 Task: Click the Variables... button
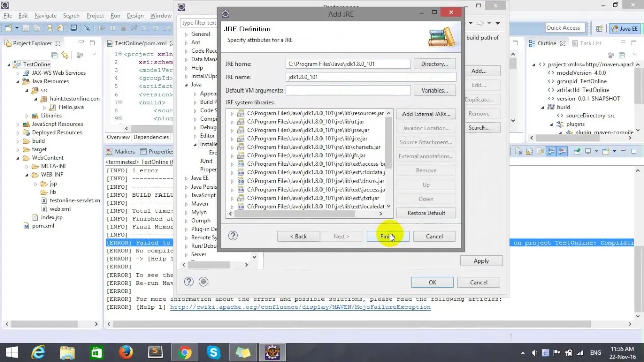[434, 90]
